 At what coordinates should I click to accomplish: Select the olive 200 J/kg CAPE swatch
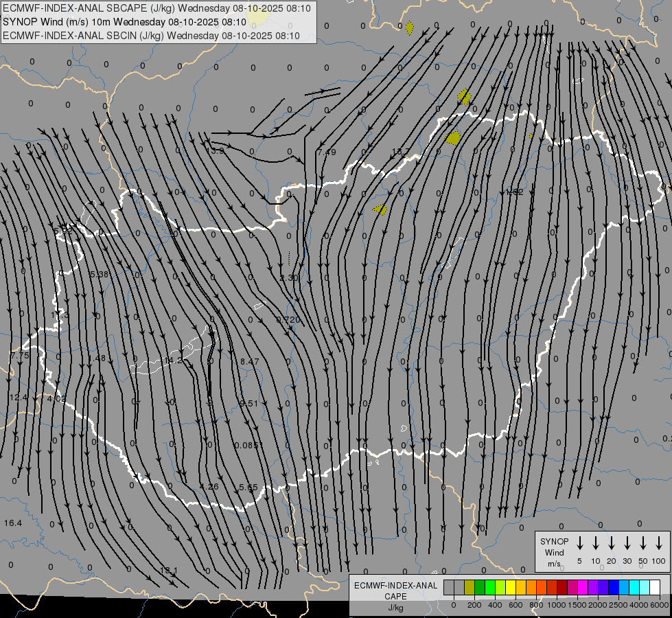(x=470, y=587)
